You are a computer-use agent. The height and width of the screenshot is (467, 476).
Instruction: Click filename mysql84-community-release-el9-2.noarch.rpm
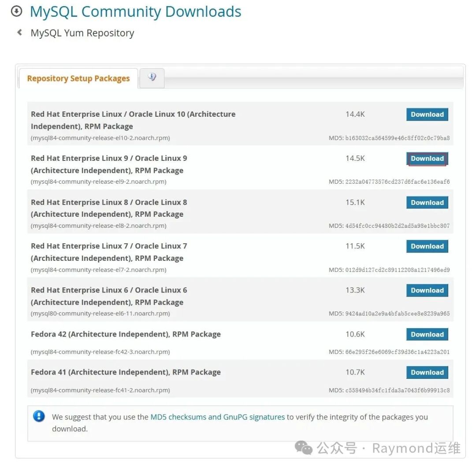click(x=98, y=182)
